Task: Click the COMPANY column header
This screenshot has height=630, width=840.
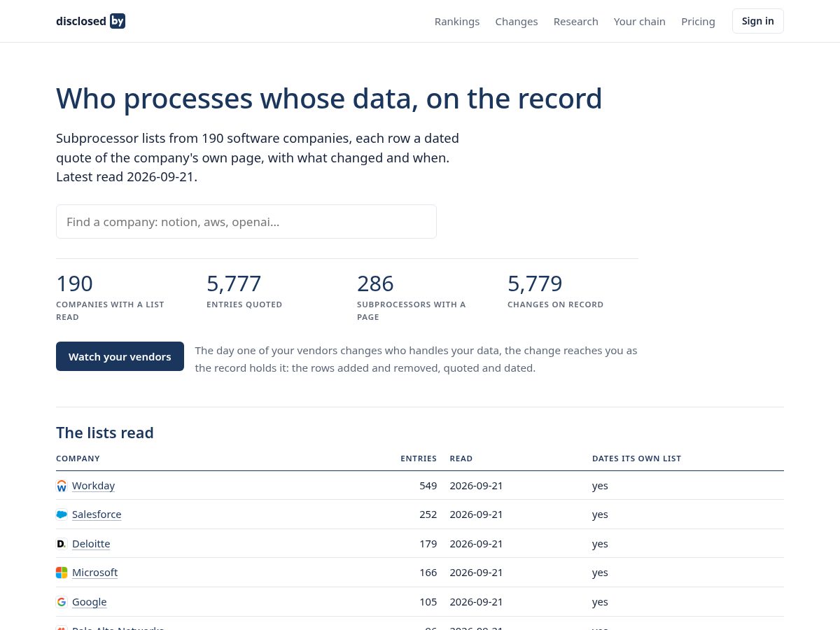Action: [x=78, y=458]
